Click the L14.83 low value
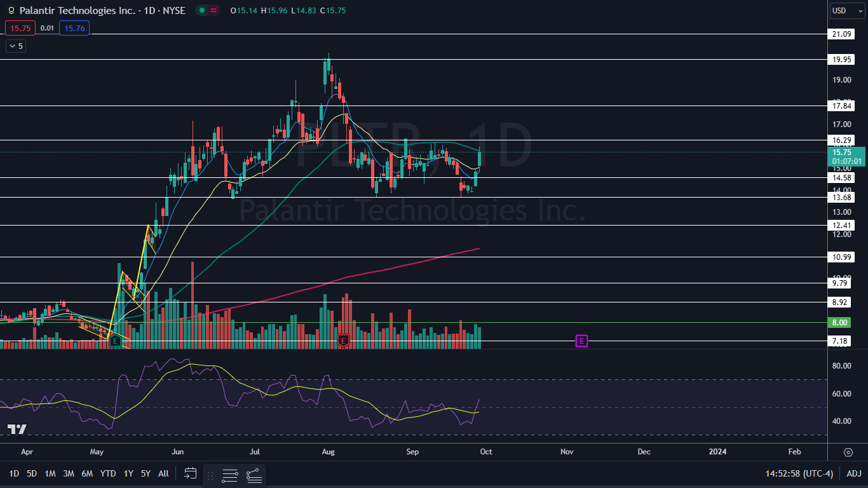 click(304, 11)
